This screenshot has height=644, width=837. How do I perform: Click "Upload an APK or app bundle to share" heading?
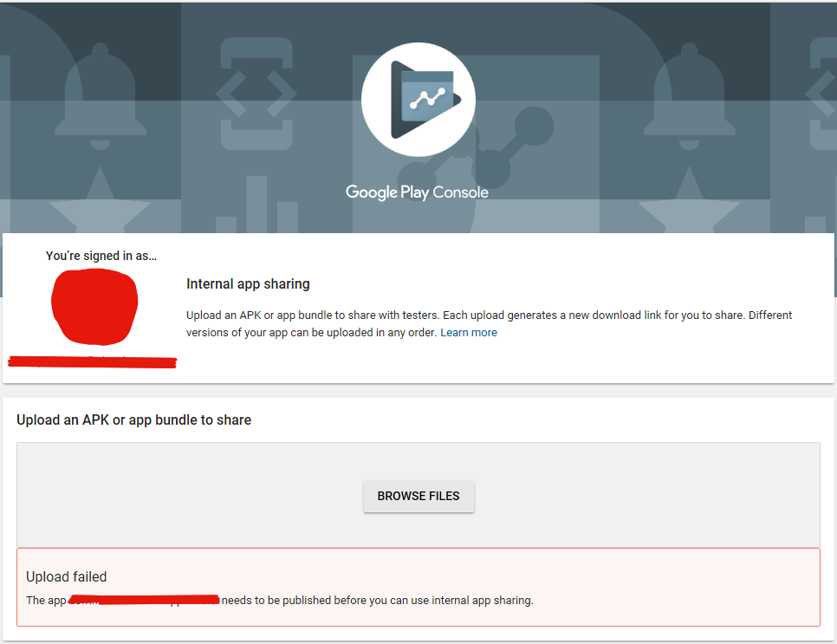point(134,420)
